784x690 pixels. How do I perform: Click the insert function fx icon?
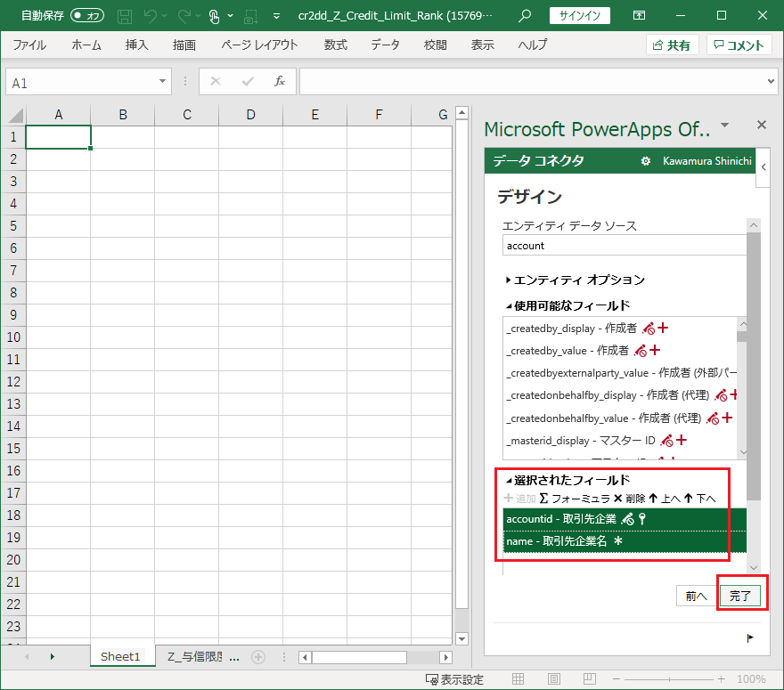click(x=280, y=81)
